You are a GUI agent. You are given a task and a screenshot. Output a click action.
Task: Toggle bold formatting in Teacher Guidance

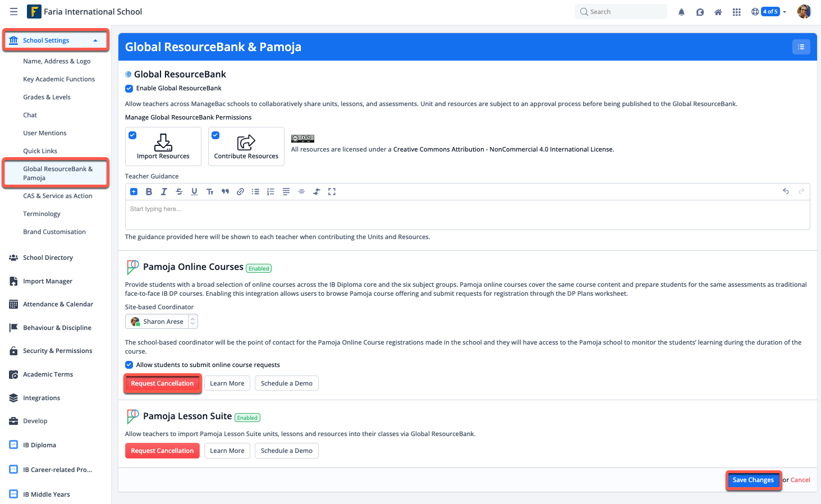pos(149,192)
